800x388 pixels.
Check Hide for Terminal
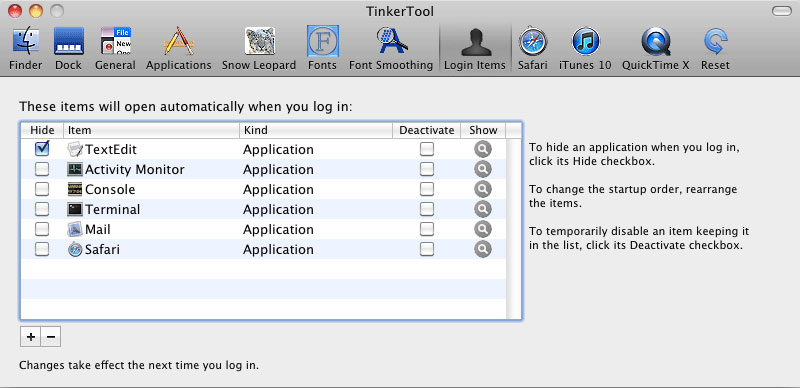[42, 209]
